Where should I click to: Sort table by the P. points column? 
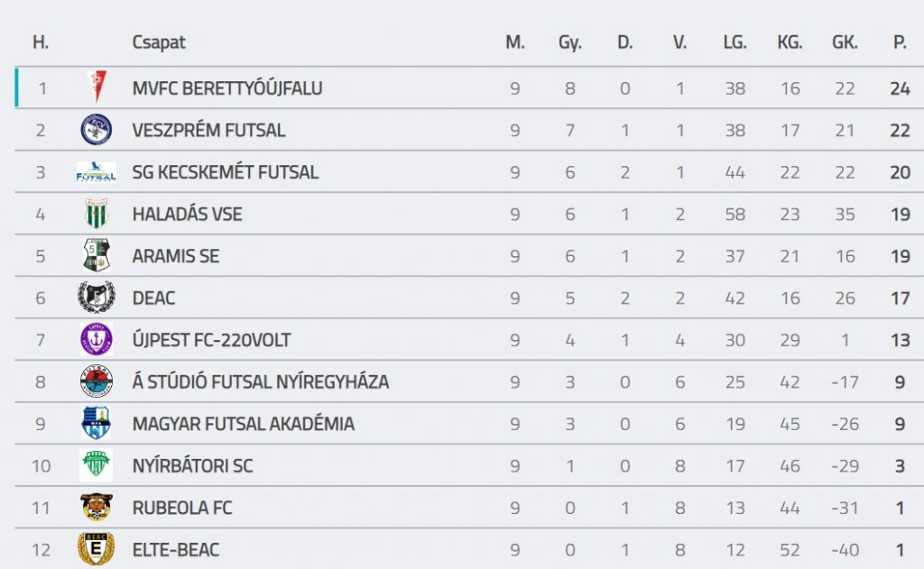tap(899, 42)
